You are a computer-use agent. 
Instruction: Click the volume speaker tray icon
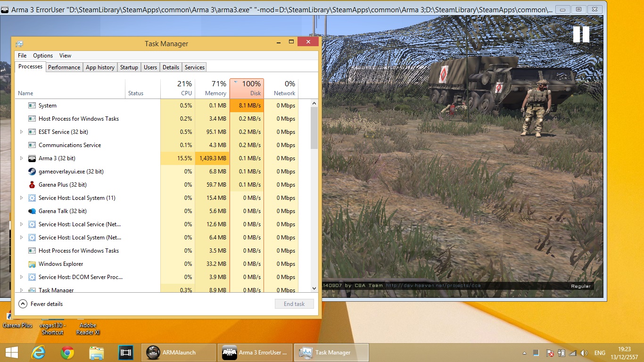[584, 353]
